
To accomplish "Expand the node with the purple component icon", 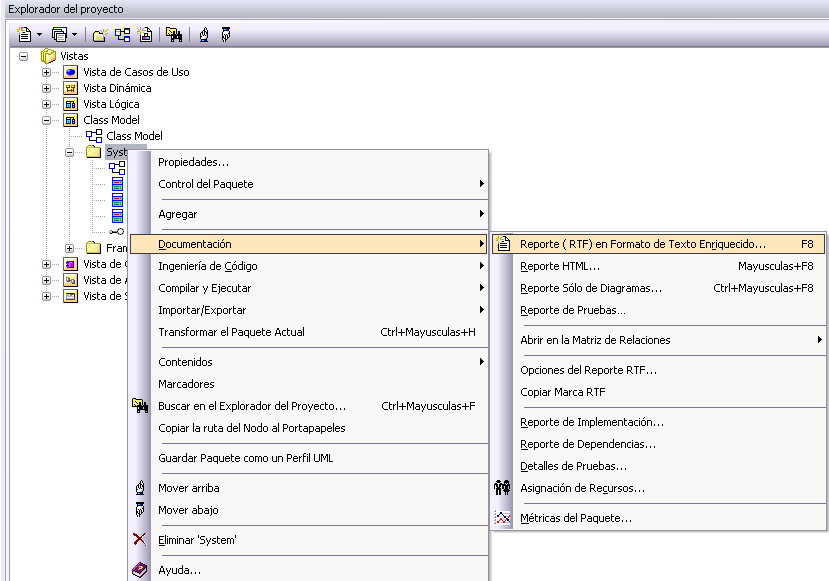I will coord(47,264).
